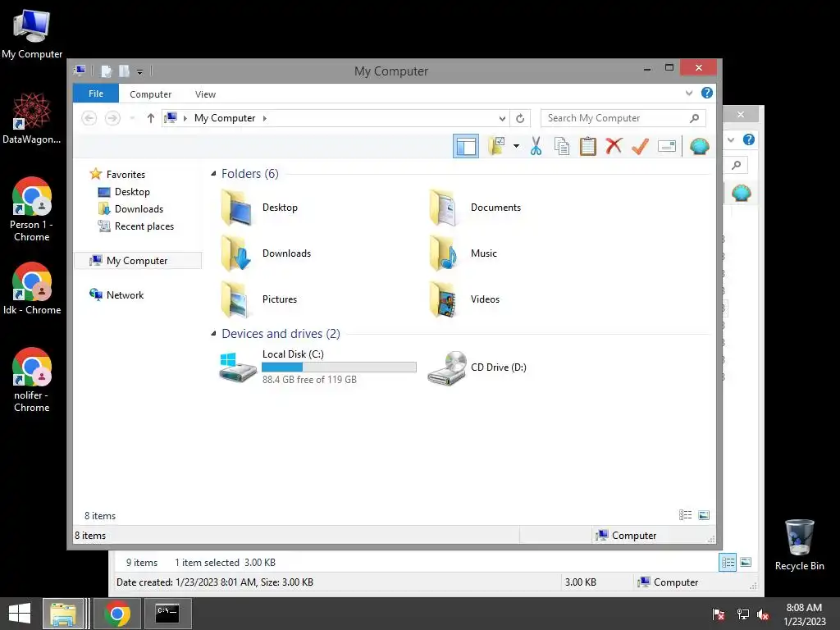The width and height of the screenshot is (840, 630).
Task: Click chevron before My Computer in address bar
Action: [x=185, y=118]
